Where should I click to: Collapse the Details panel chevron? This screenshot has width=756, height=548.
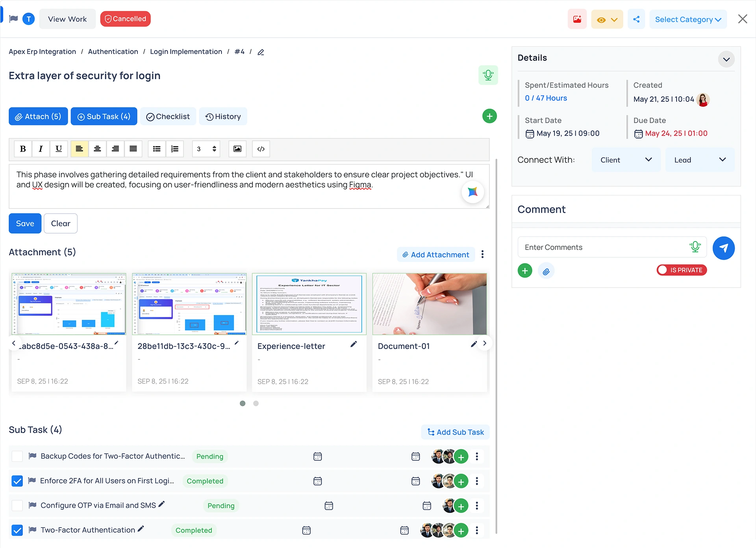[726, 59]
